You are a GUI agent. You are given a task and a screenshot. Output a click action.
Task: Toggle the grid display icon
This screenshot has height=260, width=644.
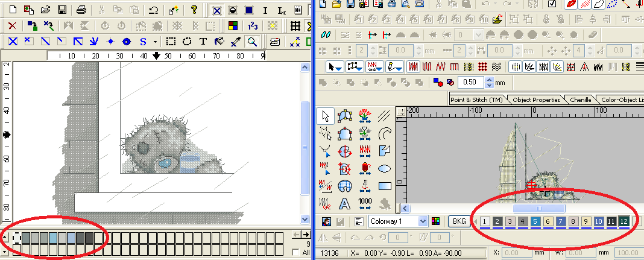point(295,26)
